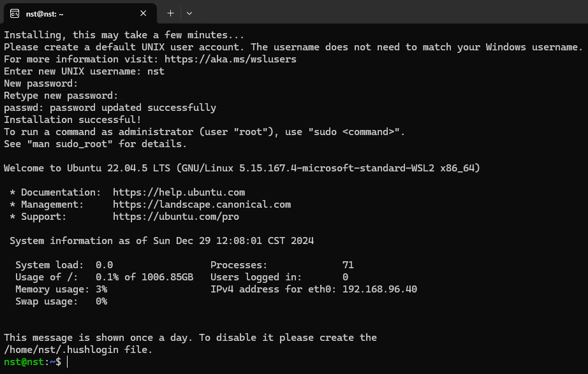Viewport: 588px width, 374px height.
Task: Click the empty title bar area beside the tabs
Action: 390,12
